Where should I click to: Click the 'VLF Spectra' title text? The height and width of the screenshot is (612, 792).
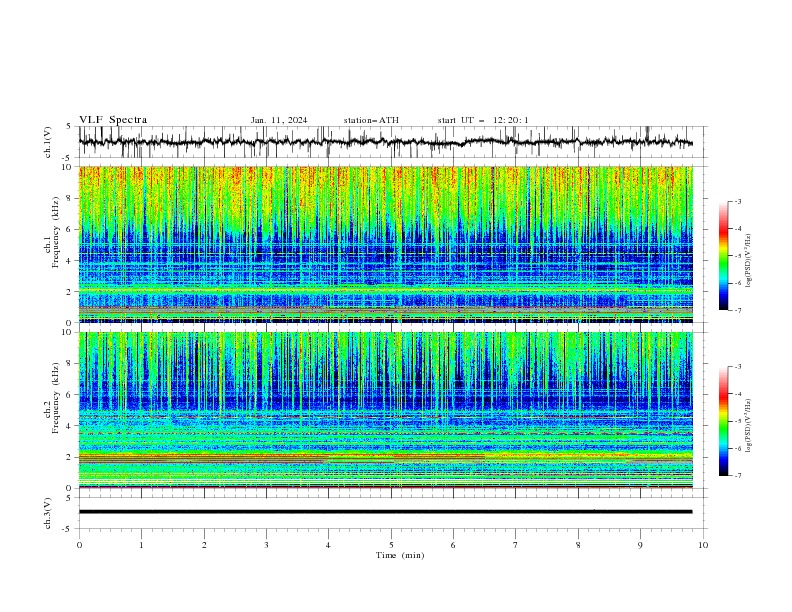point(113,120)
